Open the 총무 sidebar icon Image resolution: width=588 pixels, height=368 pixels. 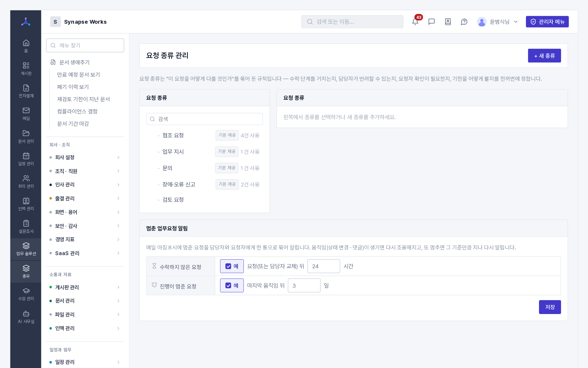26,272
